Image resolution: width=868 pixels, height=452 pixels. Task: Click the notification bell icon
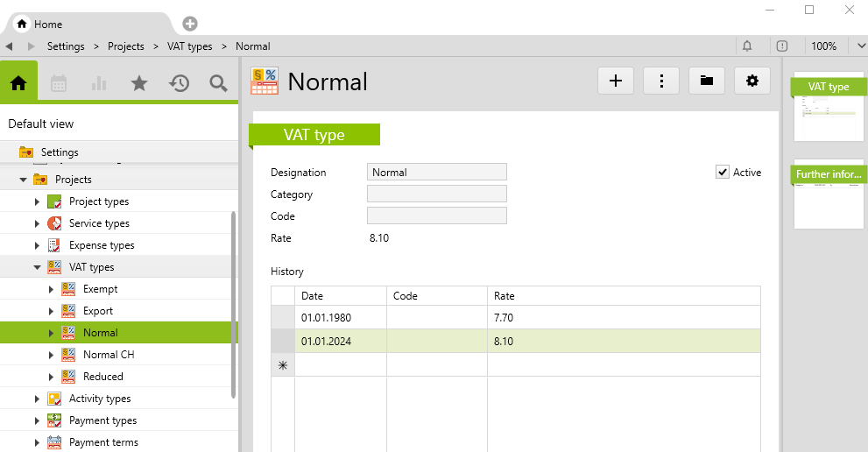point(747,46)
